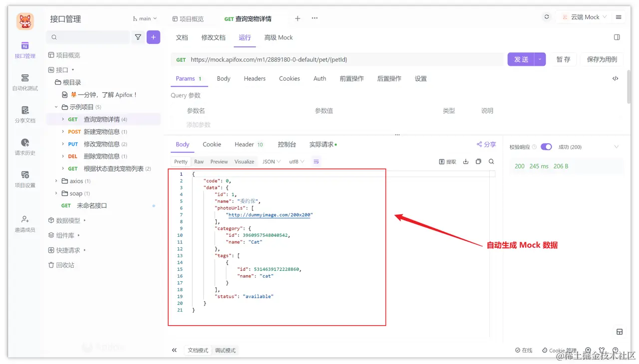Expand the axios folder
Screen dimensions: 639x364
pos(56,181)
